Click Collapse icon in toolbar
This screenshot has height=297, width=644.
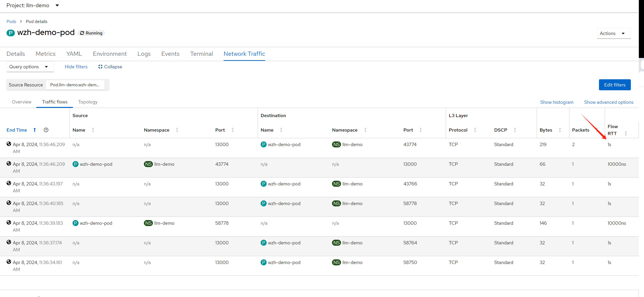point(100,67)
